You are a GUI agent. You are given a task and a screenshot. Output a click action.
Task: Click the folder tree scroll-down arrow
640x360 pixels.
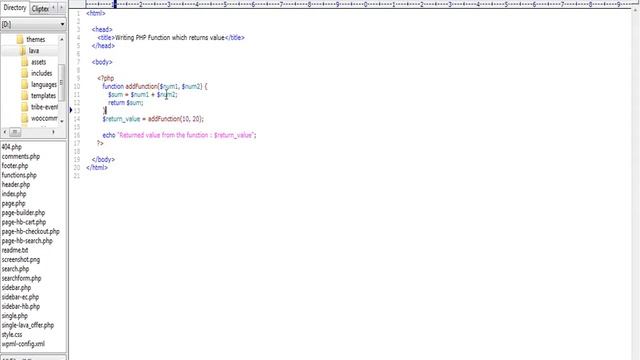point(62,121)
